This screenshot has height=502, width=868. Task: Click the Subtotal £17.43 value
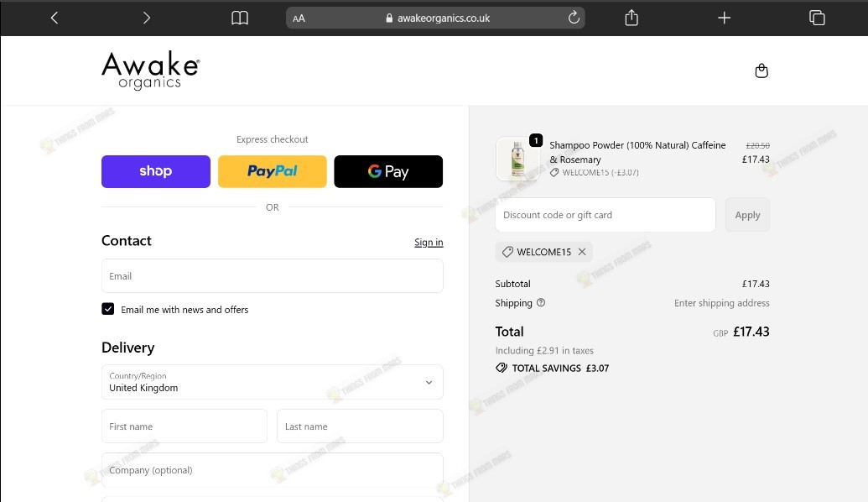[x=756, y=284]
